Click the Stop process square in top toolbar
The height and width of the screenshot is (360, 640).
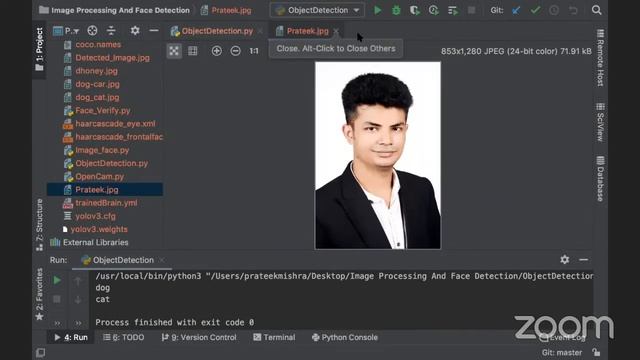(471, 10)
